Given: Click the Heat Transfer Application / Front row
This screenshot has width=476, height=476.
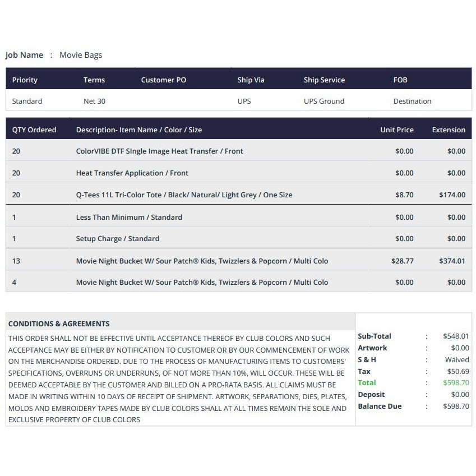Looking at the screenshot, I should (x=239, y=173).
